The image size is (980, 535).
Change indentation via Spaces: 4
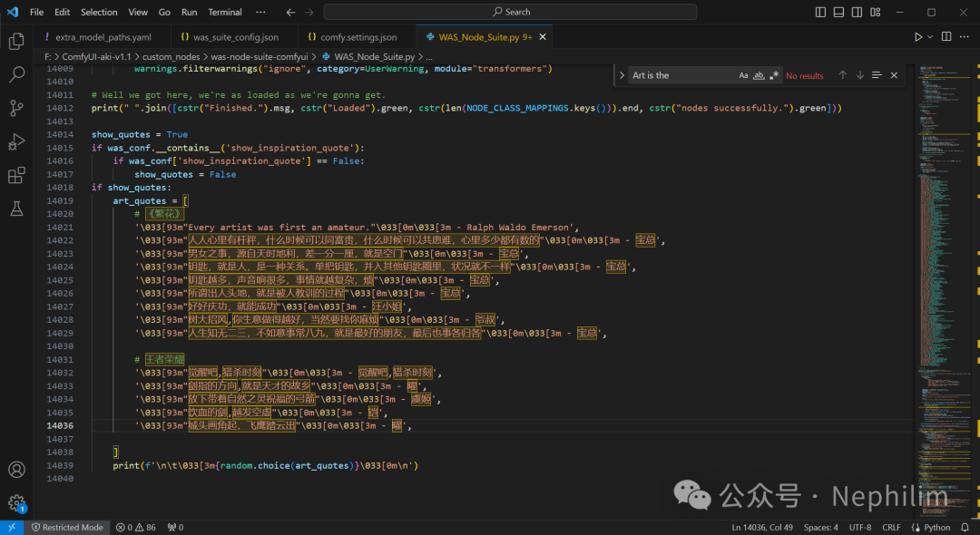pos(821,527)
